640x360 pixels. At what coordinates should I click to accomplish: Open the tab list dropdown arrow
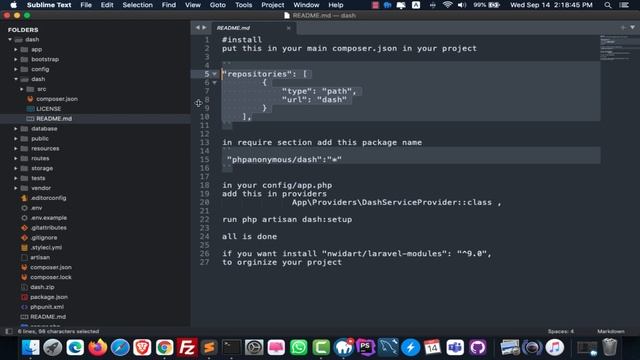[632, 28]
